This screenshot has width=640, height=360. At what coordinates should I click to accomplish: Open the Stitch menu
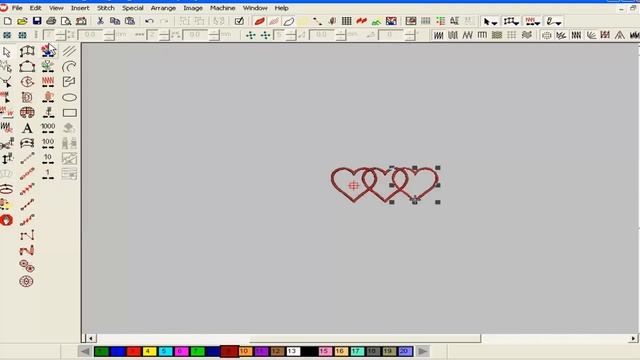click(106, 8)
